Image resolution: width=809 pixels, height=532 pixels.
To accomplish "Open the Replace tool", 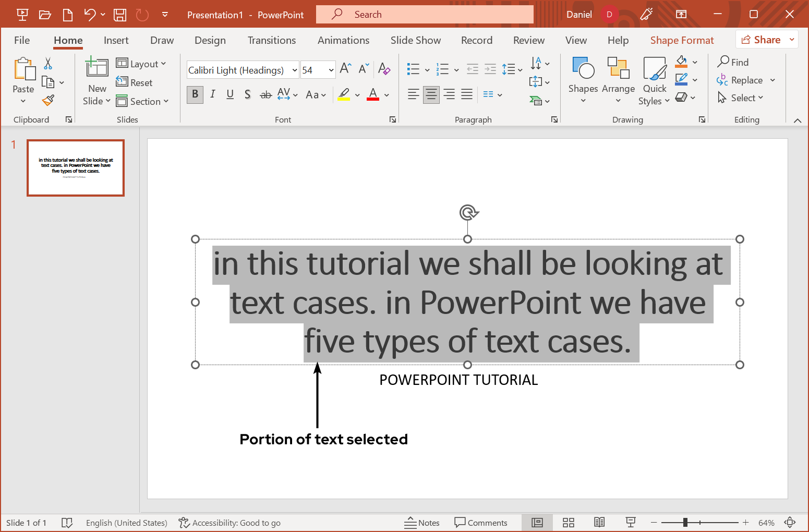I will click(x=745, y=80).
